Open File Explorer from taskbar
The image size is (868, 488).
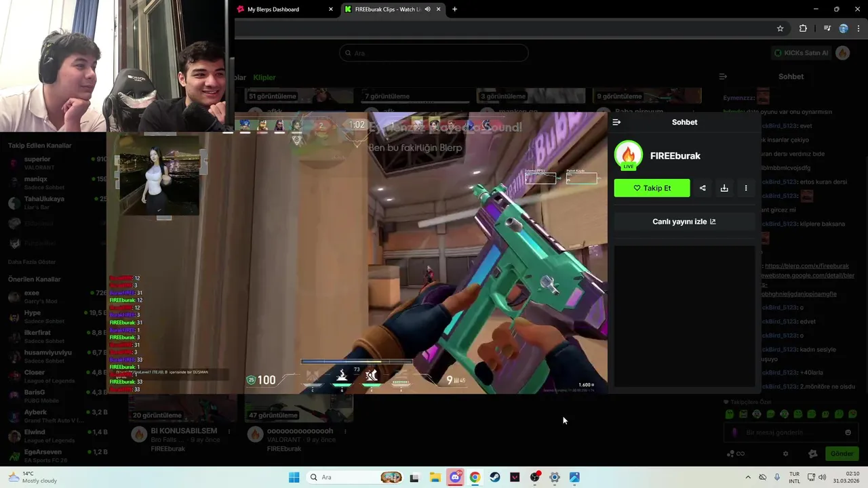click(435, 477)
